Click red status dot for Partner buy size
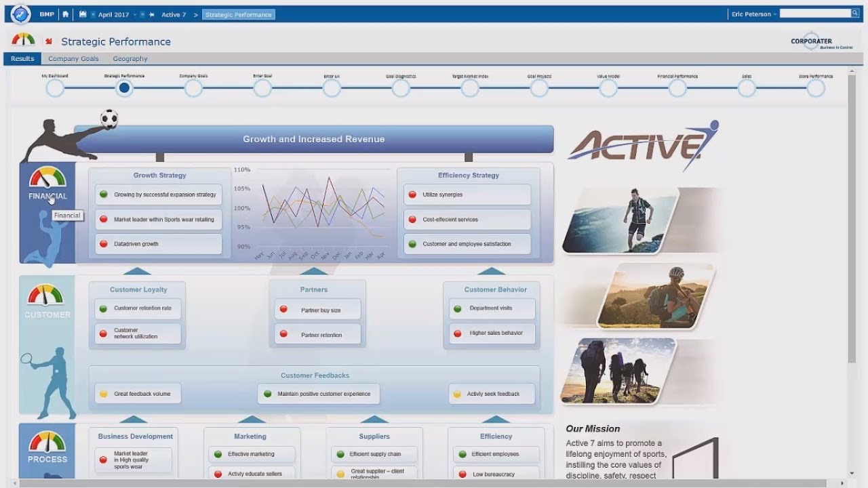 point(283,310)
